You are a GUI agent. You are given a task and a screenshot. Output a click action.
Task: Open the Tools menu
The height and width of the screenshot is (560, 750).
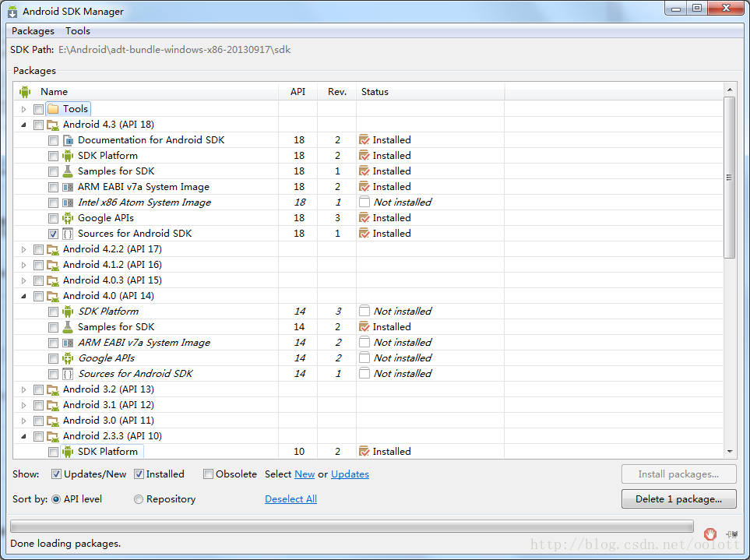pos(77,30)
